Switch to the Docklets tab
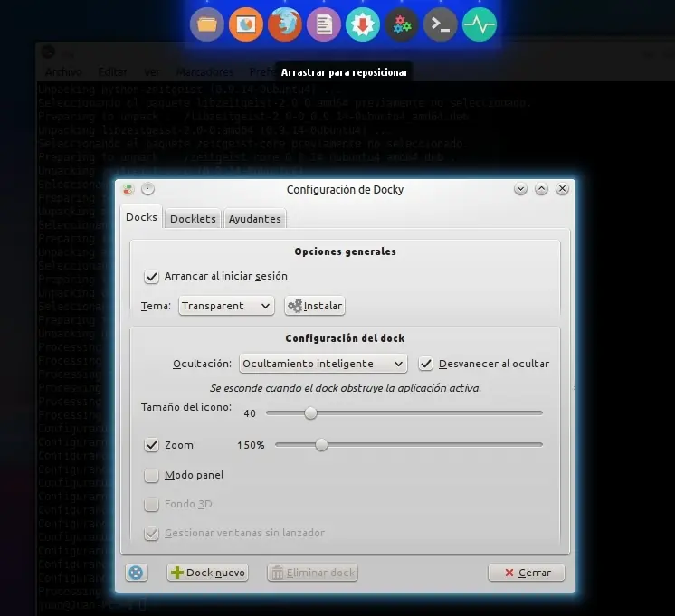 193,219
